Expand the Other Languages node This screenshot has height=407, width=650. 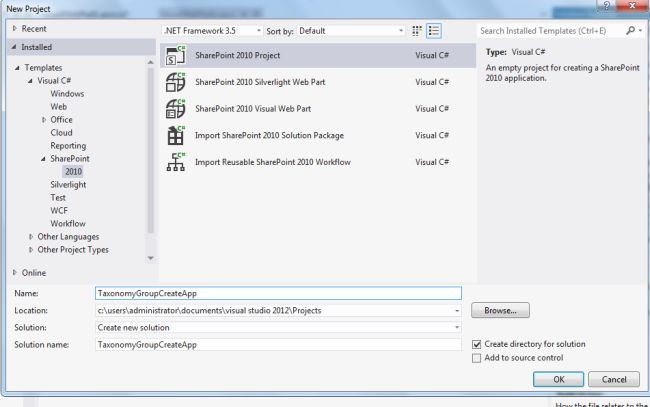[x=31, y=237]
